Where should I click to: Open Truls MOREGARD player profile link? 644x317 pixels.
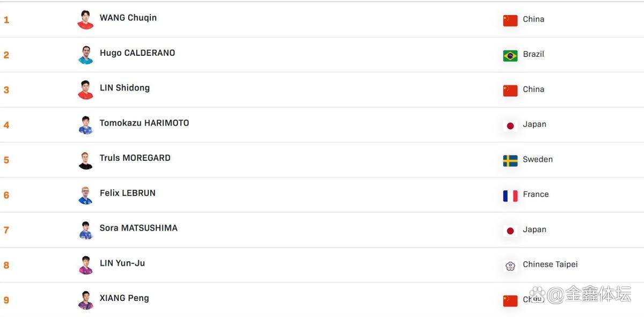(x=135, y=158)
